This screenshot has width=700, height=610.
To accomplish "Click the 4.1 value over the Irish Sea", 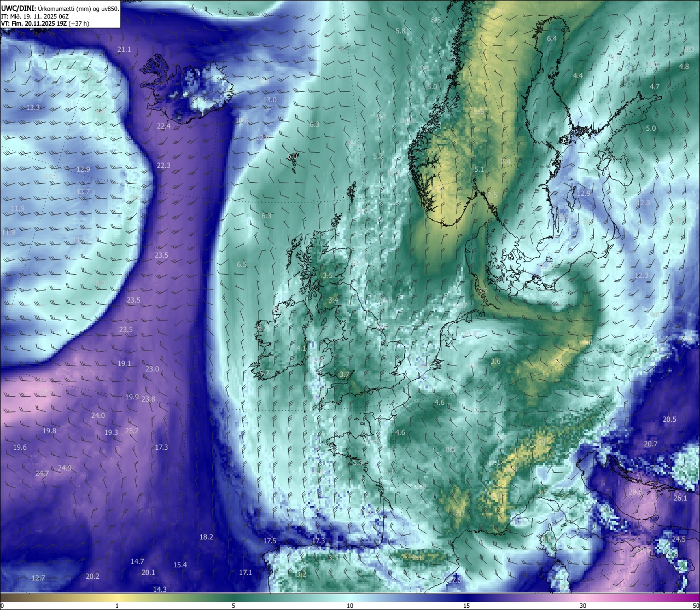I will coord(301,348).
